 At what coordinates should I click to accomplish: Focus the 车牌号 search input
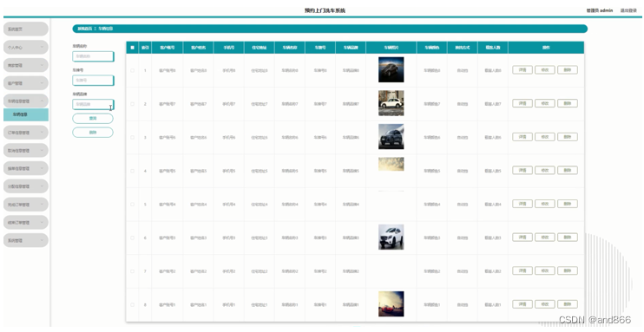[x=93, y=81]
